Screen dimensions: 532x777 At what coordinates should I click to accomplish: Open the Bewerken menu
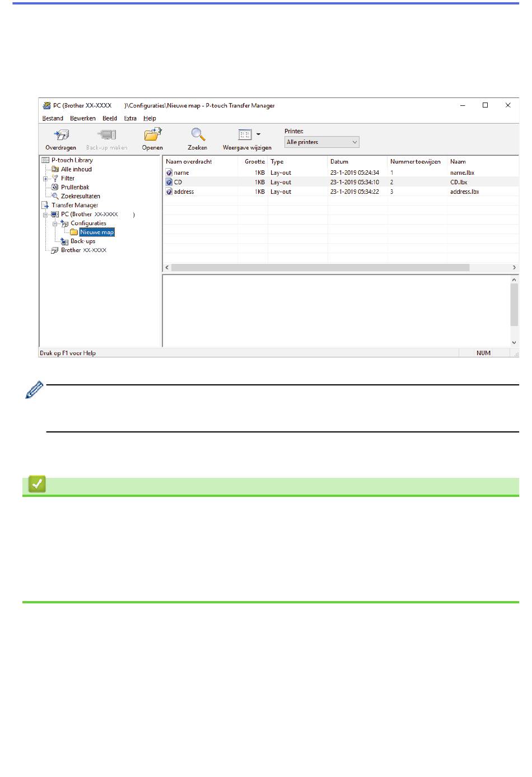pos(83,118)
